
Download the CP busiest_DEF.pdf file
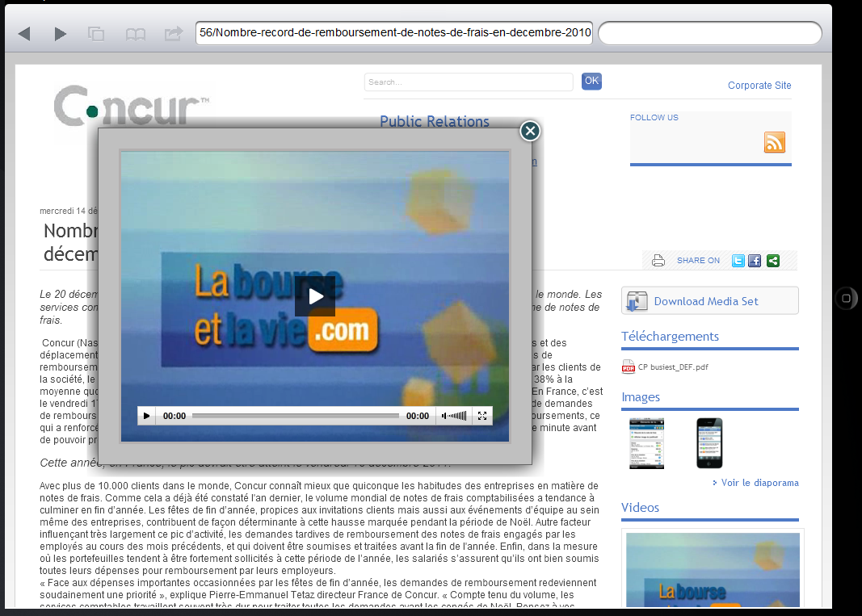pos(673,367)
